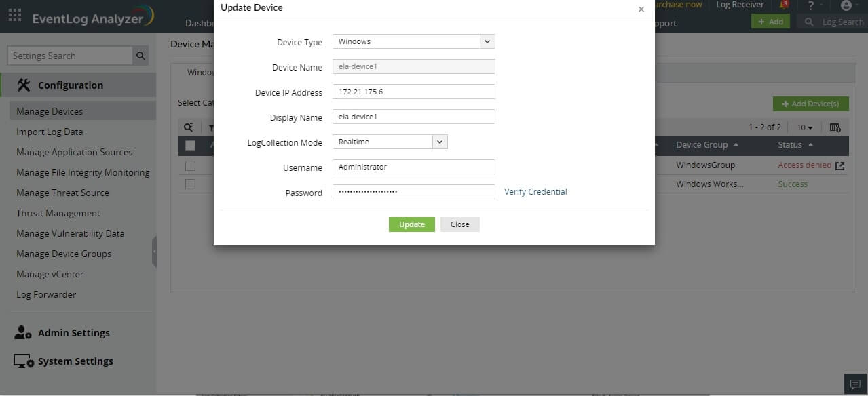868x396 pixels.
Task: Click the green Update button
Action: [412, 224]
